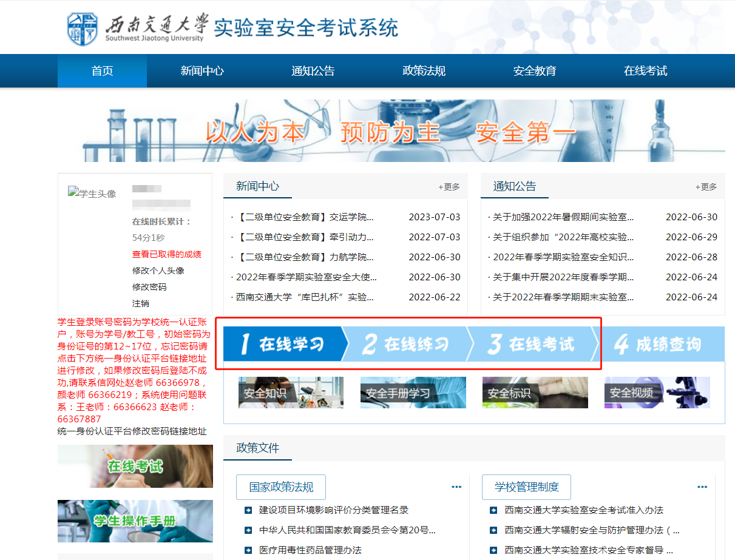Expand 通知公告 with the +更多 link
This screenshot has height=560, width=735.
[x=706, y=187]
